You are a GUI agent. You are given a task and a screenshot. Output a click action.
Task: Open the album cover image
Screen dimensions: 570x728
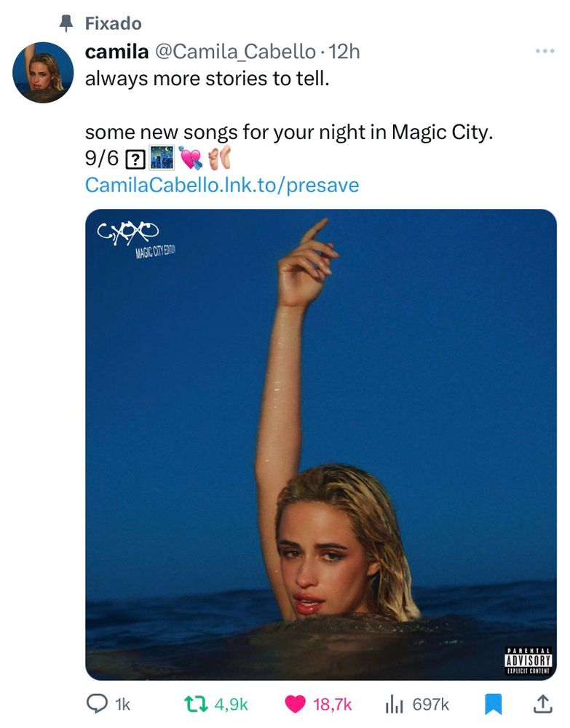click(x=321, y=444)
